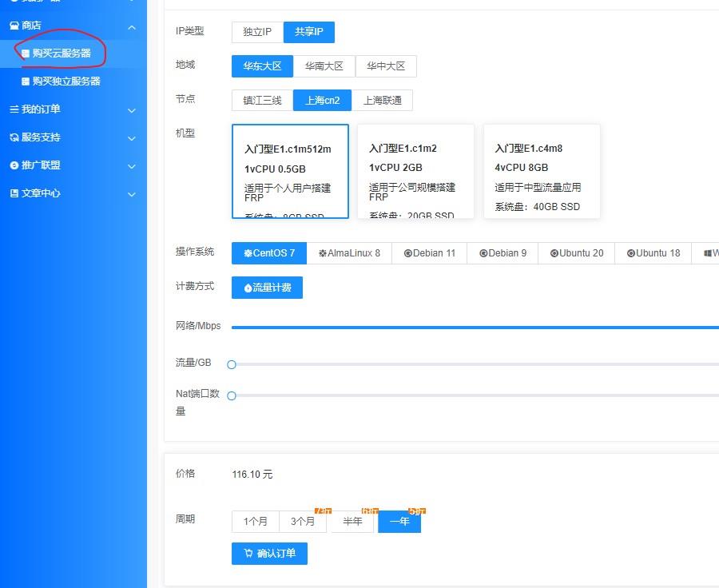Screen dimensions: 719x588
Task: Open 购买云服务器 in the sidebar
Action: (x=62, y=54)
